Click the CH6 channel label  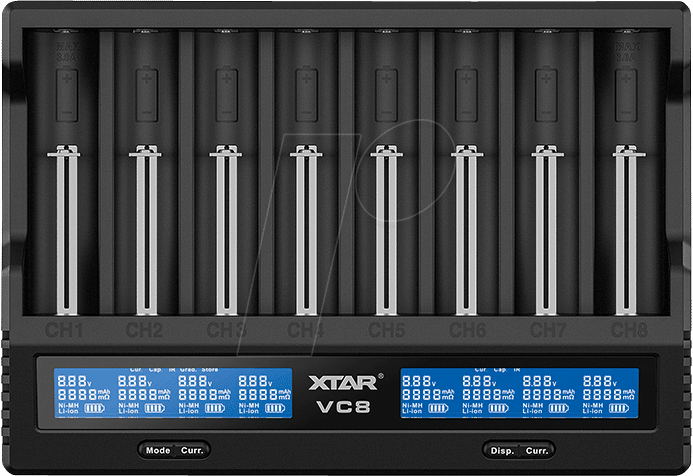[x=468, y=330]
